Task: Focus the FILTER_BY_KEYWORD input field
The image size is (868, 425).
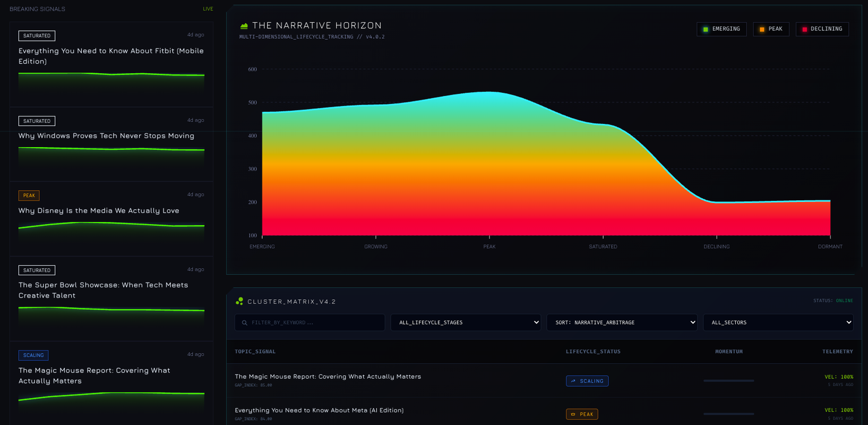Action: tap(310, 322)
